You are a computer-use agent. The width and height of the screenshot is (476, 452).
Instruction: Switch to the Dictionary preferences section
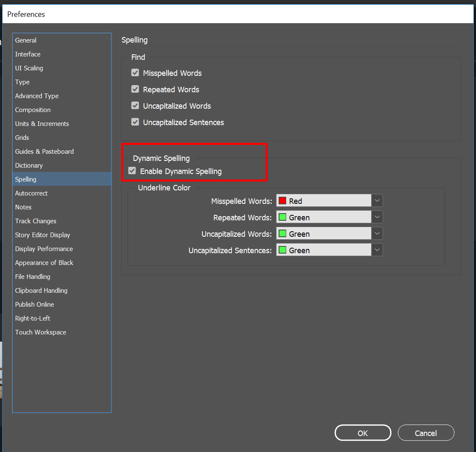[29, 165]
